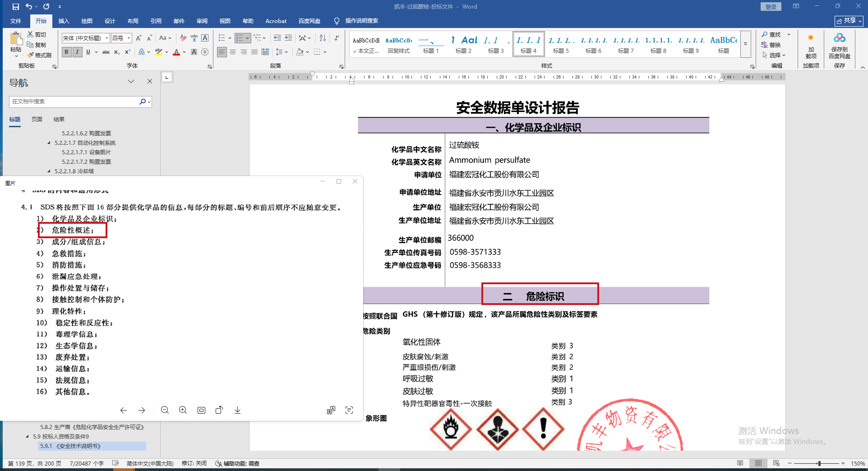Fit image to window in picture viewer

[x=201, y=410]
